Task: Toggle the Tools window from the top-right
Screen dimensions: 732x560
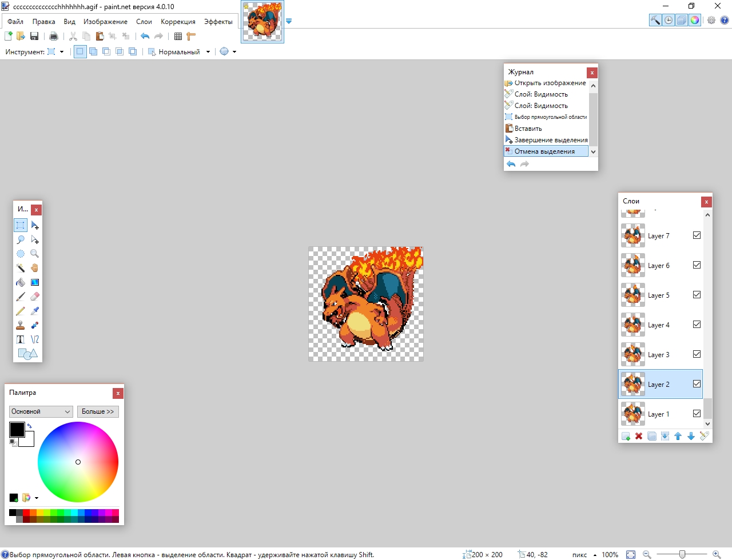Action: tap(655, 20)
